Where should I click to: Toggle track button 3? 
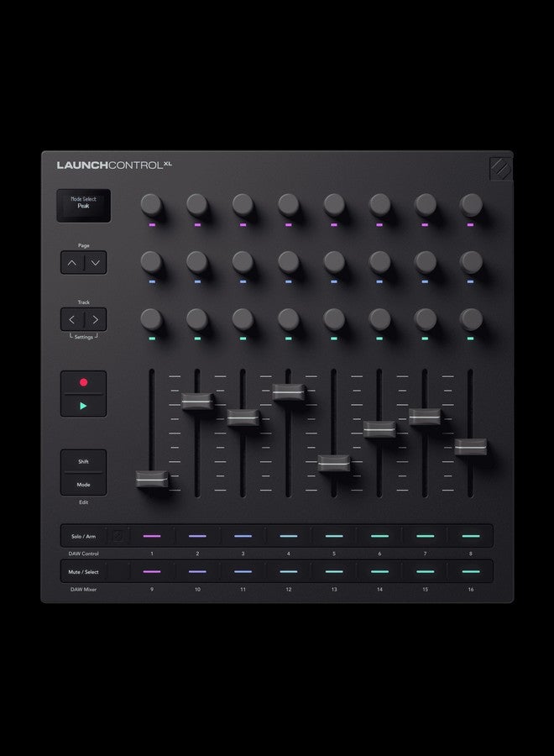point(243,536)
